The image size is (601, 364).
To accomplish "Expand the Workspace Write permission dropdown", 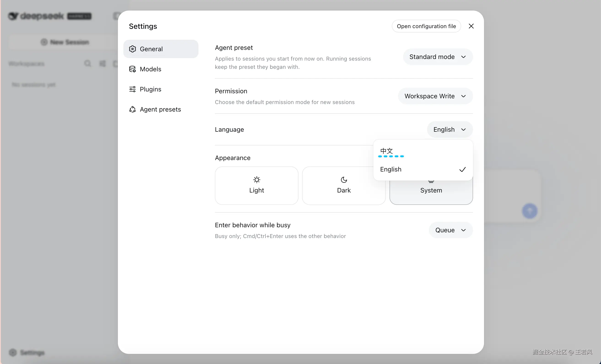I will (x=435, y=96).
